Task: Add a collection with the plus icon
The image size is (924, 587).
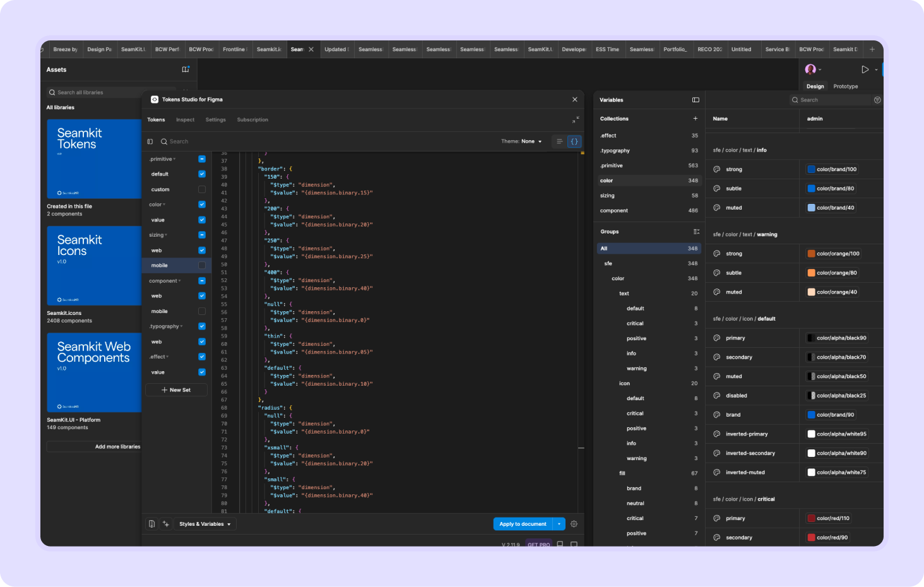Action: click(696, 119)
